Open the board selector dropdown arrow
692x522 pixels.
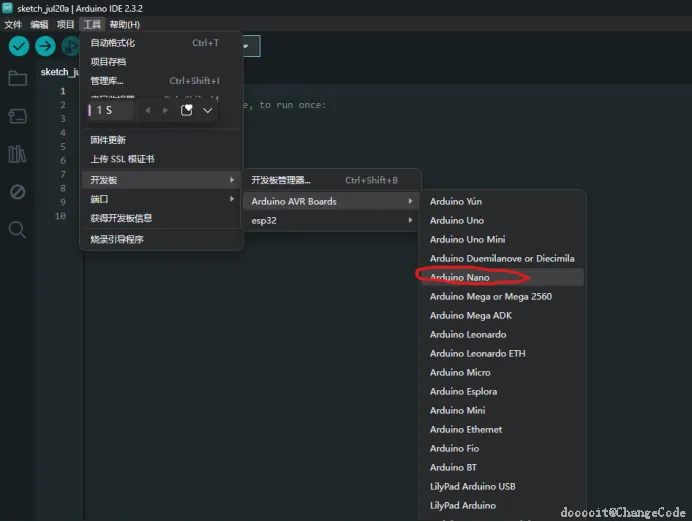coord(246,46)
